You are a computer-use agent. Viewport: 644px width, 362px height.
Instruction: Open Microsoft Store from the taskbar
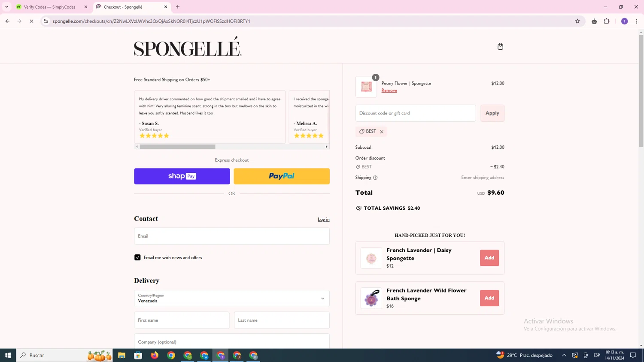tap(138, 355)
